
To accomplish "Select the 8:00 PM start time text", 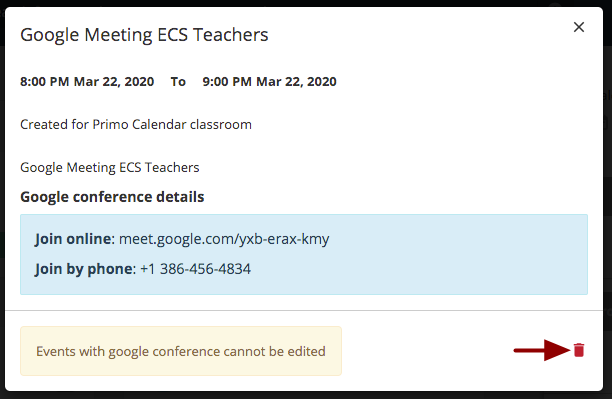I will (x=44, y=82).
